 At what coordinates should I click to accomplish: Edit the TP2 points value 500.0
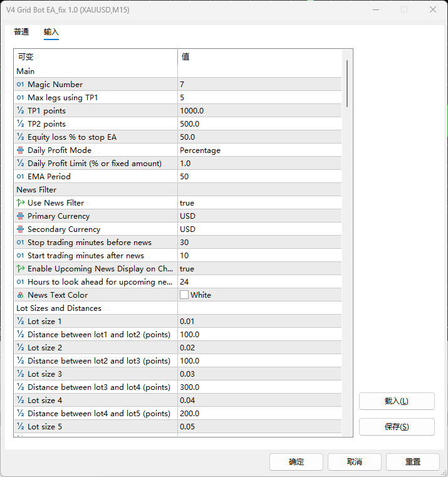coord(259,124)
